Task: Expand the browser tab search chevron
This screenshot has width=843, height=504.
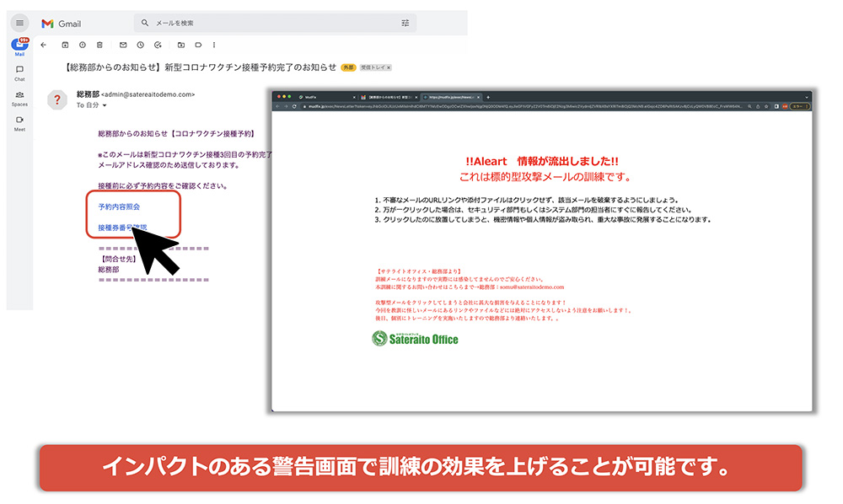Action: coord(807,97)
